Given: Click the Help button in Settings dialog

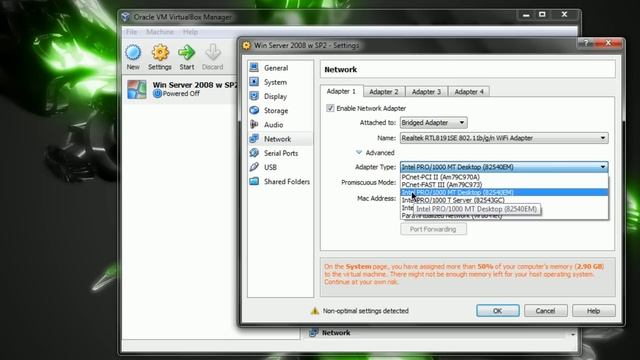Looking at the screenshot, I should coord(593,311).
